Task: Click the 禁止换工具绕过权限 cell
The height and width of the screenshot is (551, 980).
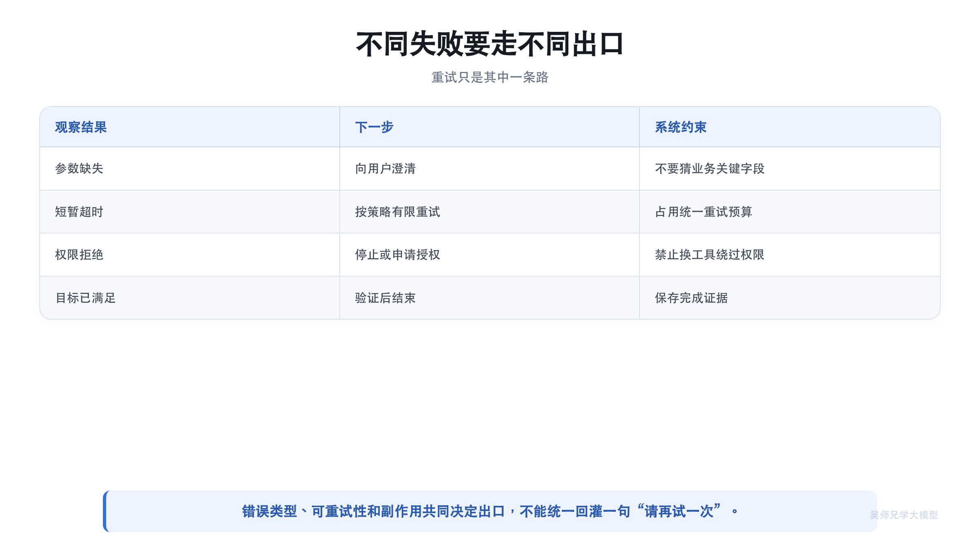Action: [x=790, y=255]
